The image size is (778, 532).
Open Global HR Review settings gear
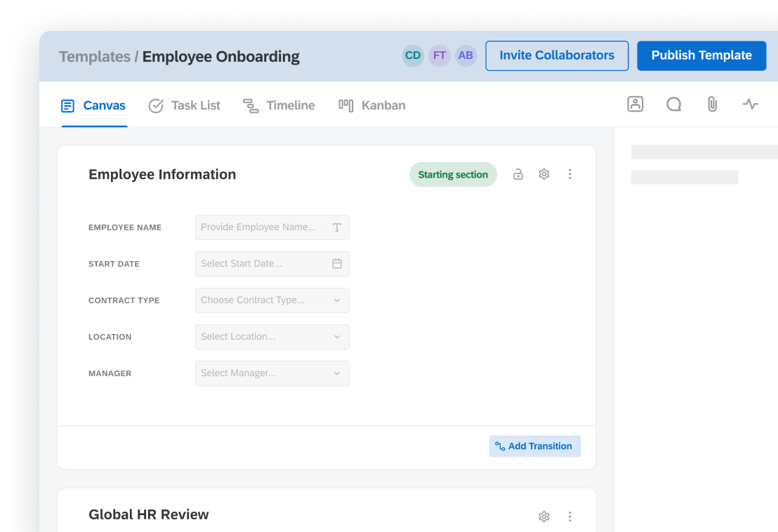click(x=543, y=517)
